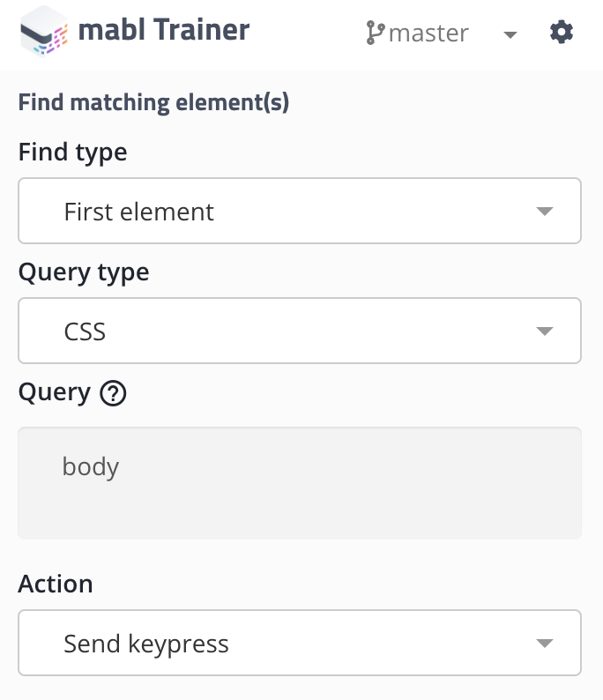This screenshot has height=700, width=603.
Task: Click the 'mabl Trainer' title text
Action: [164, 31]
